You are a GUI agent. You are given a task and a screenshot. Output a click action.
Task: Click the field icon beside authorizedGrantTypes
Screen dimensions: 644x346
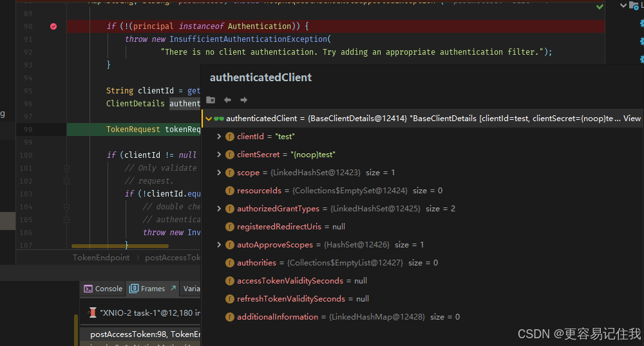pos(230,209)
